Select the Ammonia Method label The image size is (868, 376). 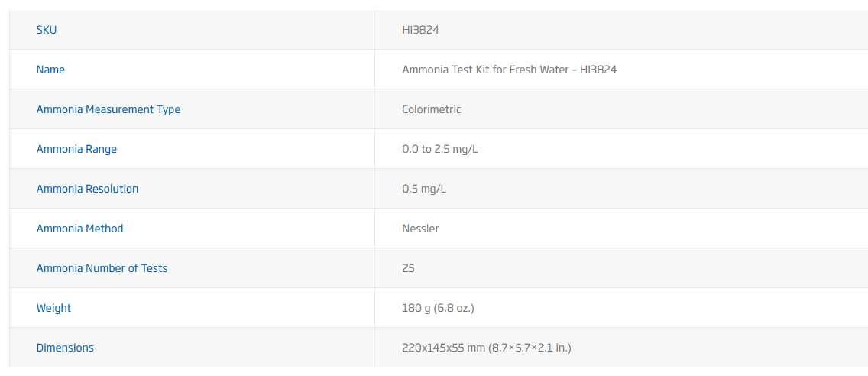point(79,229)
